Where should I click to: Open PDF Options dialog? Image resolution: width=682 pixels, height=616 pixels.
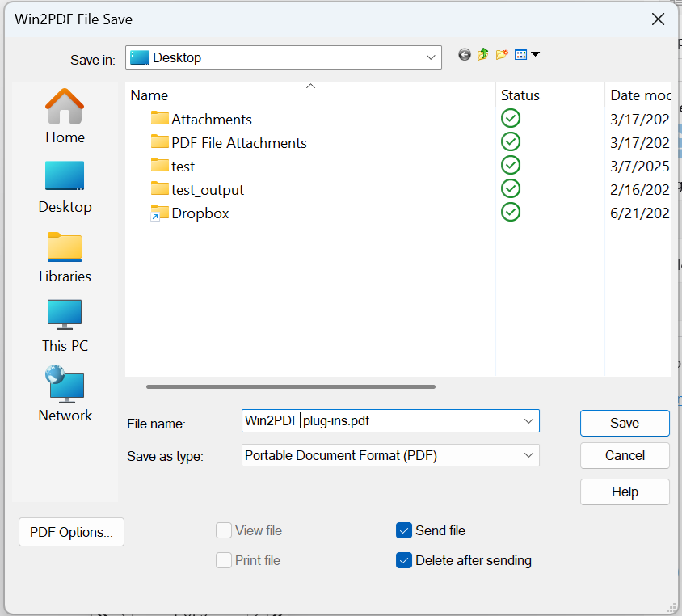click(x=71, y=532)
